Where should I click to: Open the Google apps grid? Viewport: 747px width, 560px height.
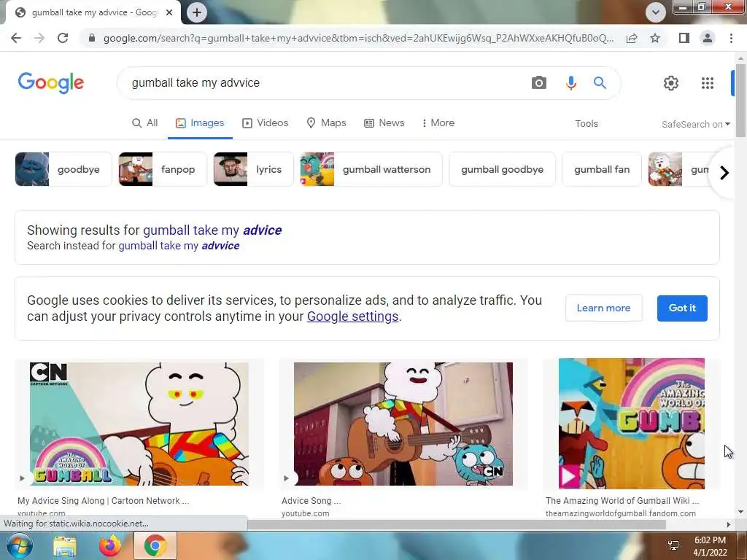coord(708,83)
